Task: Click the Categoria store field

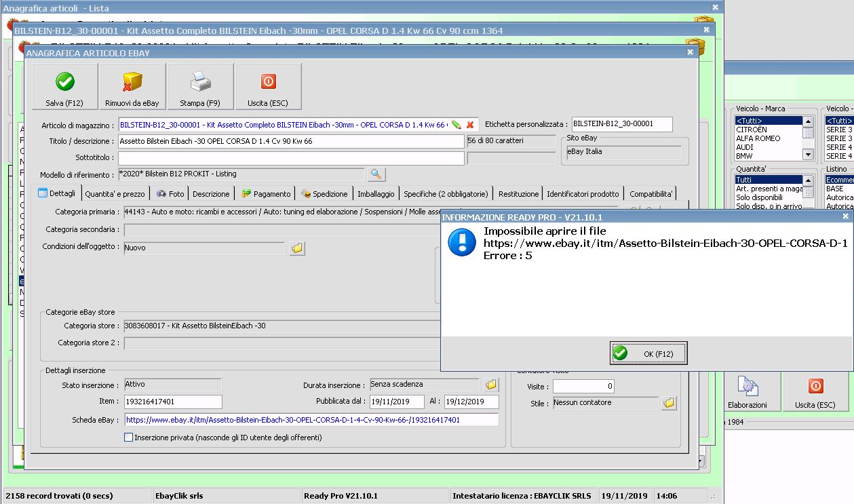Action: click(x=282, y=326)
